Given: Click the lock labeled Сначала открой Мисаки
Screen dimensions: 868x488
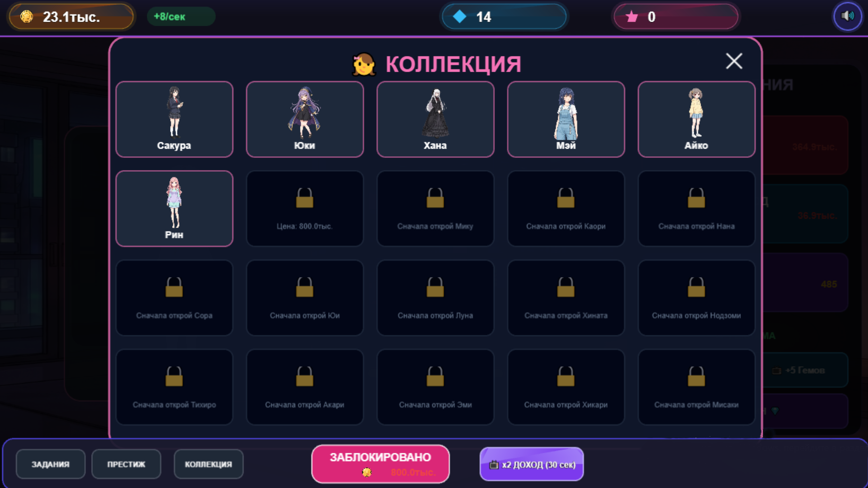Looking at the screenshot, I should (x=696, y=387).
